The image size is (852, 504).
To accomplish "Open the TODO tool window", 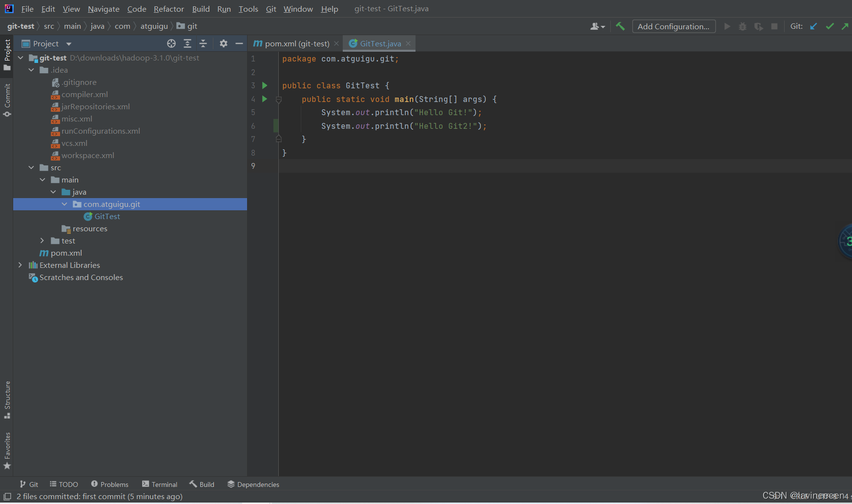I will (64, 484).
